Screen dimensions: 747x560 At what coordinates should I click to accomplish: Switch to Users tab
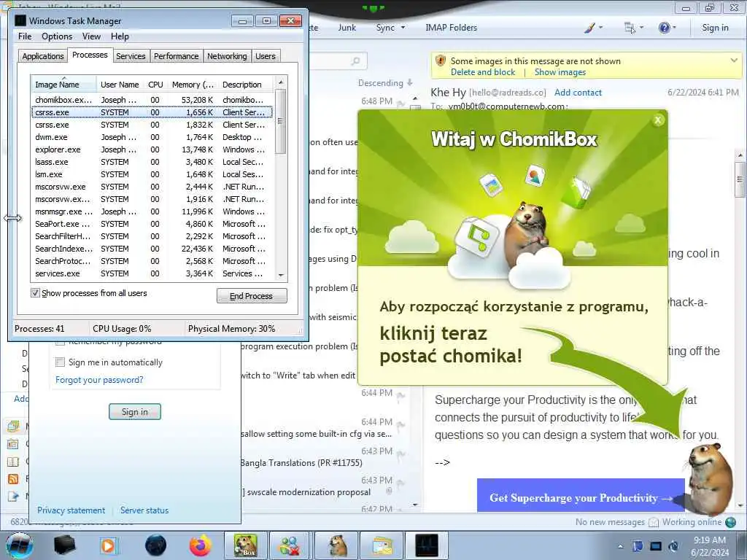pyautogui.click(x=266, y=56)
